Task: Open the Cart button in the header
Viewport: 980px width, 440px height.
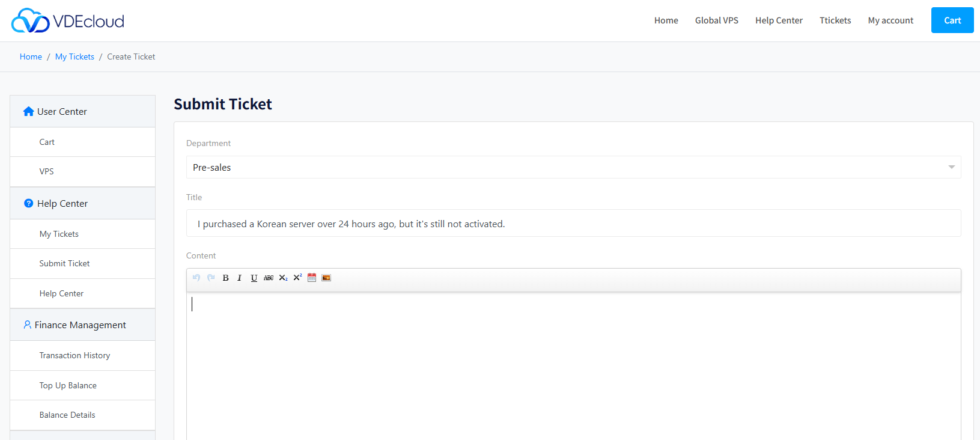Action: pyautogui.click(x=952, y=20)
